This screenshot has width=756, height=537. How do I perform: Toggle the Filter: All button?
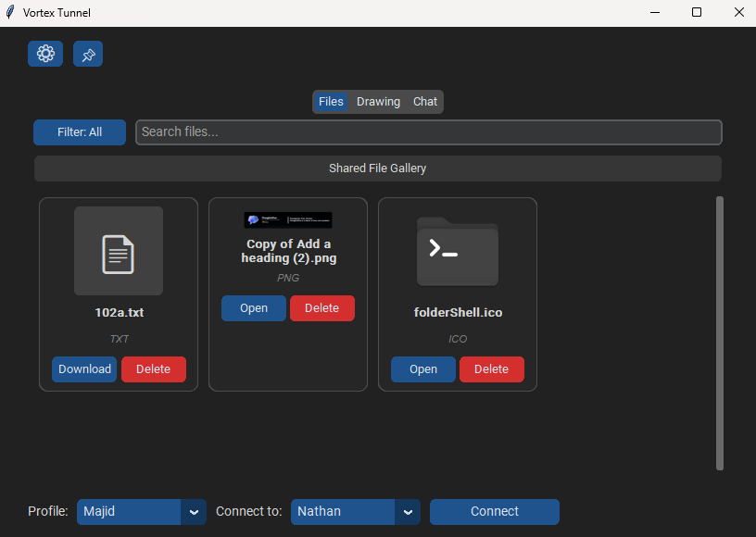click(x=80, y=132)
